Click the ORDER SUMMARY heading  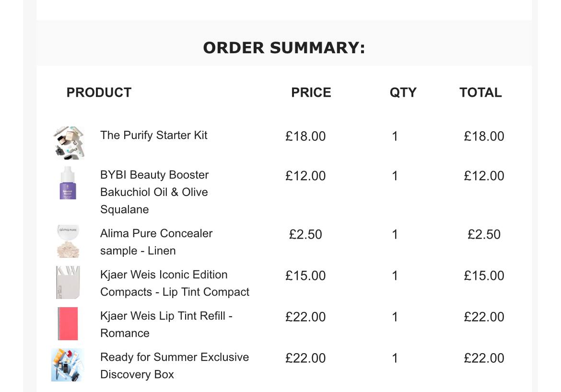pyautogui.click(x=284, y=48)
